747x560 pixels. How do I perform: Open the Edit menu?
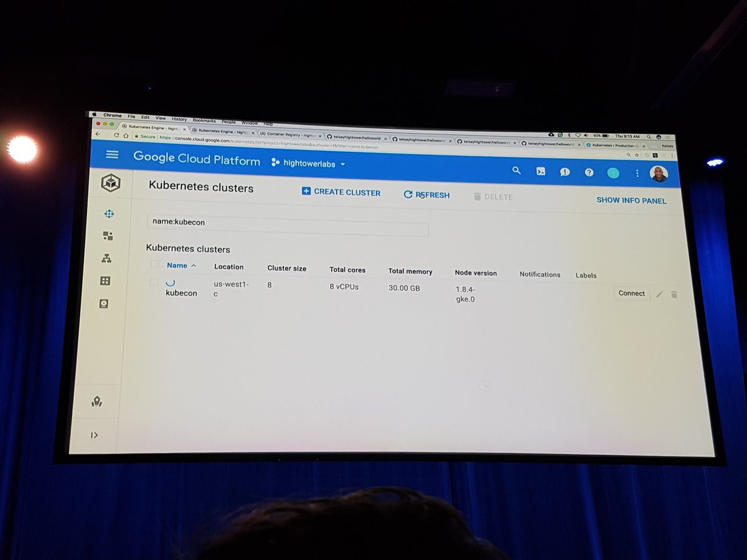pos(145,117)
